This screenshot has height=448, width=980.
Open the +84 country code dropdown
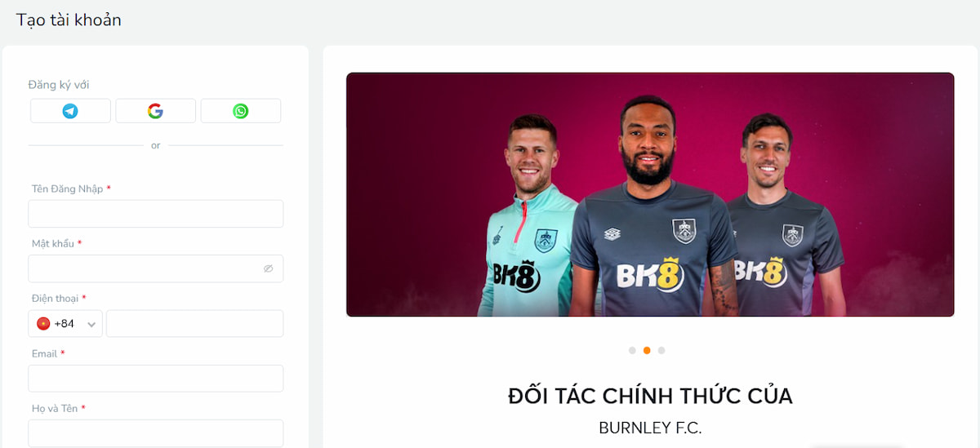point(65,324)
